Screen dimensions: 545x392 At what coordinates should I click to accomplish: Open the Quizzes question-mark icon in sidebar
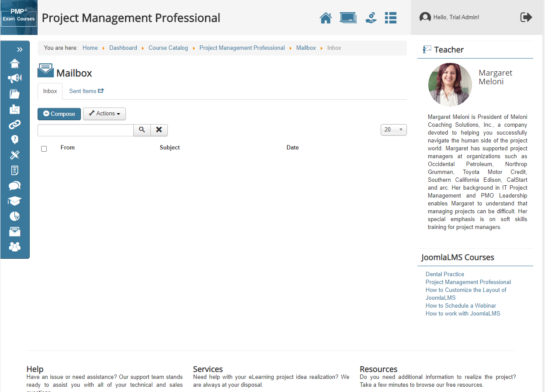[x=15, y=140]
